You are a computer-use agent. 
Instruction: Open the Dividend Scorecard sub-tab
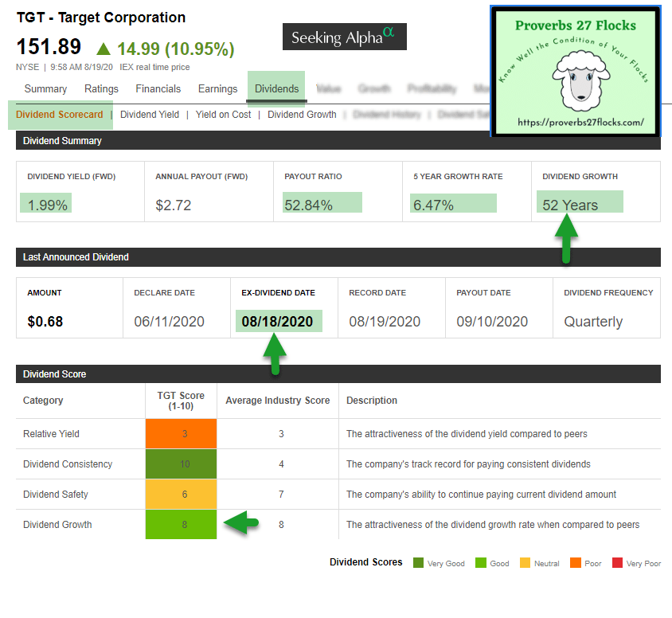coord(60,115)
